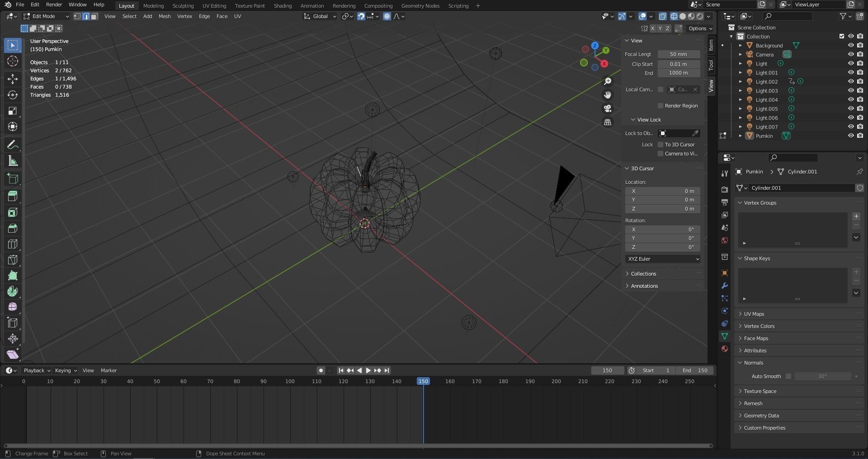Activate the Move tool
The height and width of the screenshot is (459, 868).
pos(13,79)
